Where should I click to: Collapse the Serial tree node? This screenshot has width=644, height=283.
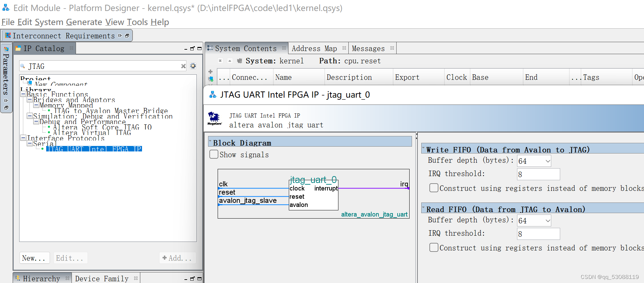[30, 143]
